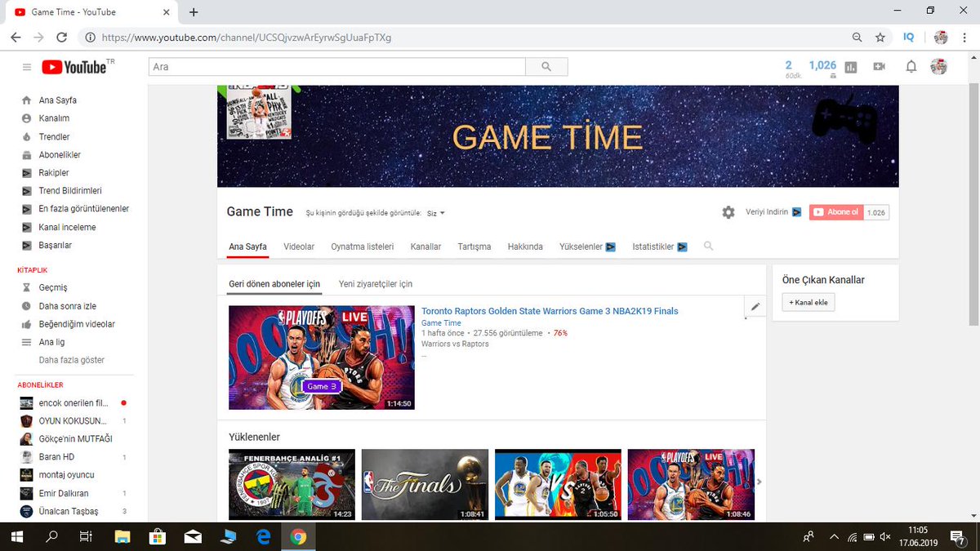Open Rakipler in the sidebar
980x551 pixels.
tap(54, 173)
